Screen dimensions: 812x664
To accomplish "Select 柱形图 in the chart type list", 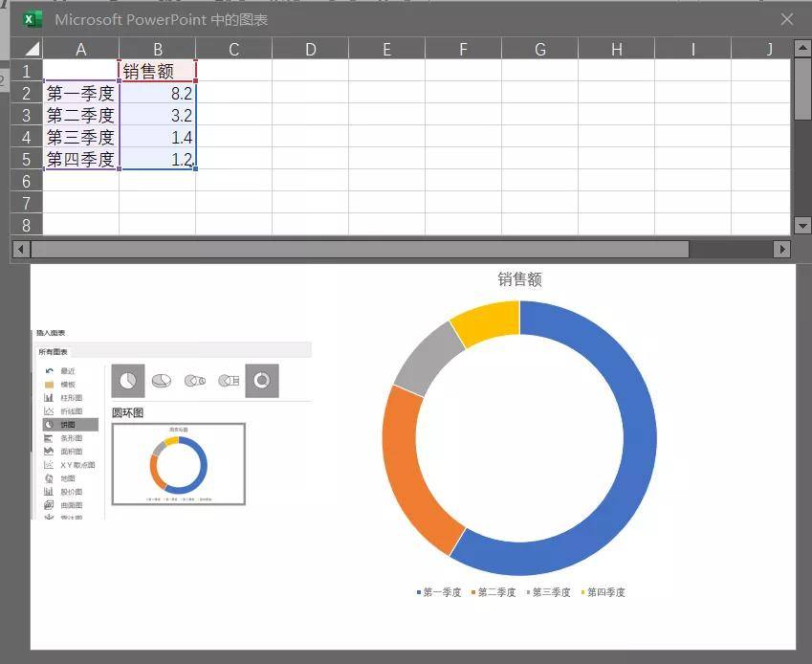I will (x=71, y=397).
